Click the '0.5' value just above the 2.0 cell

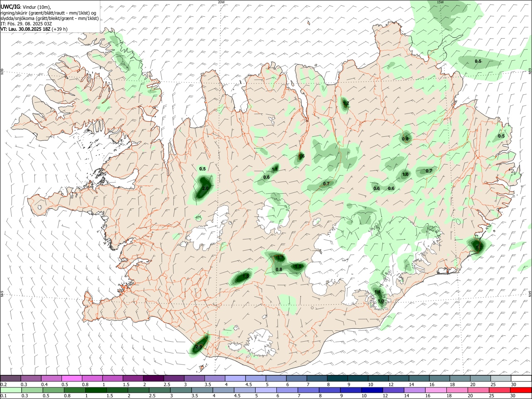coord(202,169)
